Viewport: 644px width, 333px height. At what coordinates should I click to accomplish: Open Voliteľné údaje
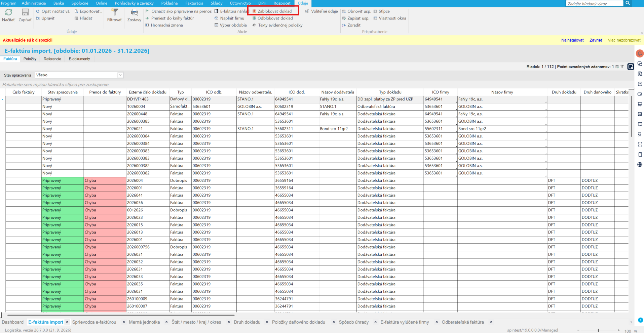[x=321, y=11]
